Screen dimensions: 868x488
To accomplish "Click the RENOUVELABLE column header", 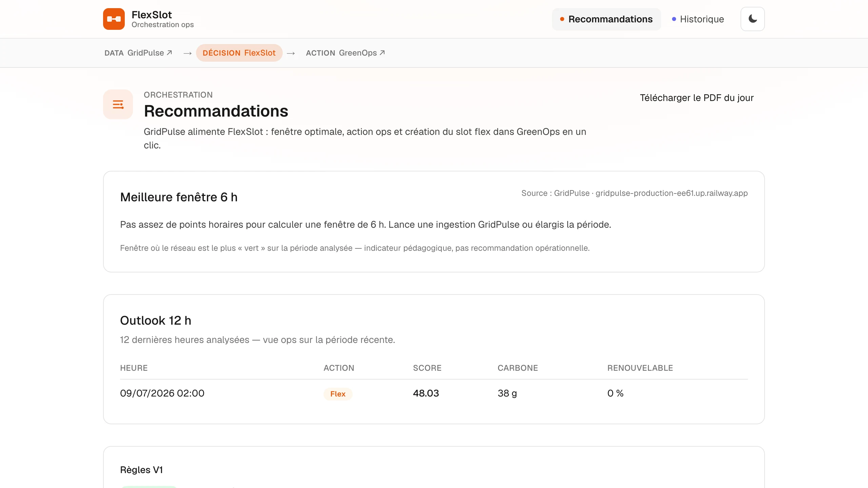I will (640, 368).
